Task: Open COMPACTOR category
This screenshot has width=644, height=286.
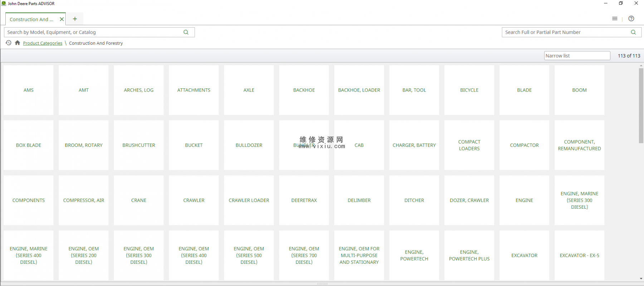Action: pyautogui.click(x=525, y=145)
